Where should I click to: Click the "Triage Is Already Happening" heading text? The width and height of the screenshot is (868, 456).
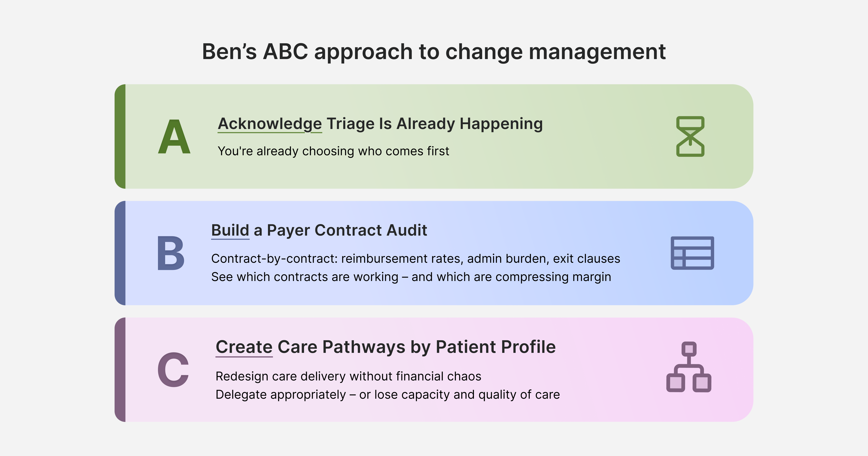pyautogui.click(x=434, y=124)
